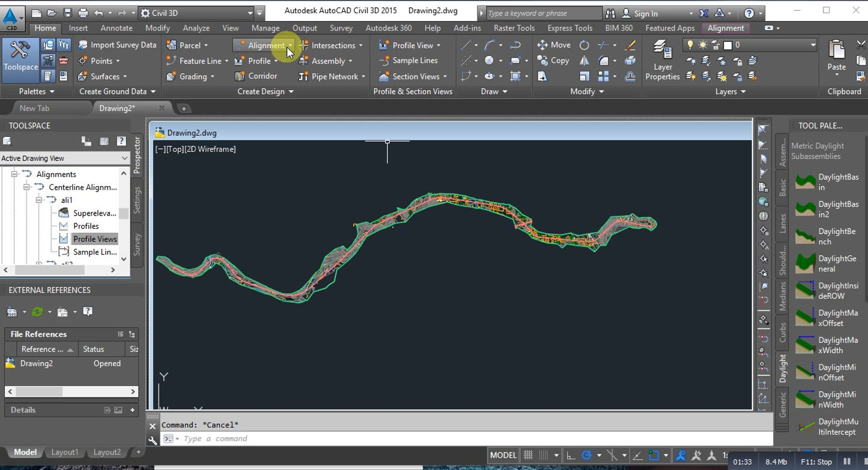Collapse the Alignments tree node
The width and height of the screenshot is (868, 470).
pos(15,174)
